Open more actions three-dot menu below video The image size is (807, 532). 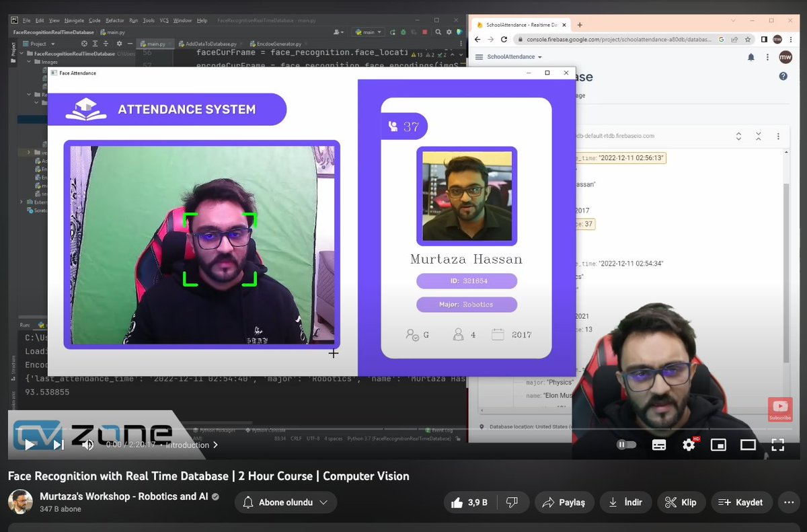787,502
